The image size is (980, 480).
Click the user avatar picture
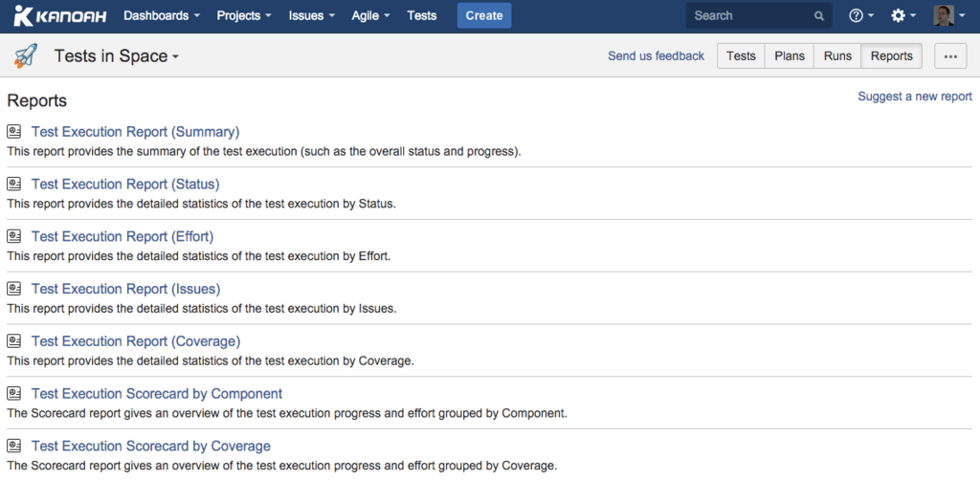944,15
